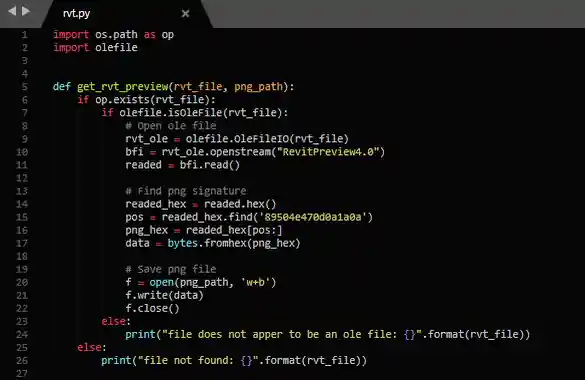Select line number 5 in the gutter

click(24, 87)
